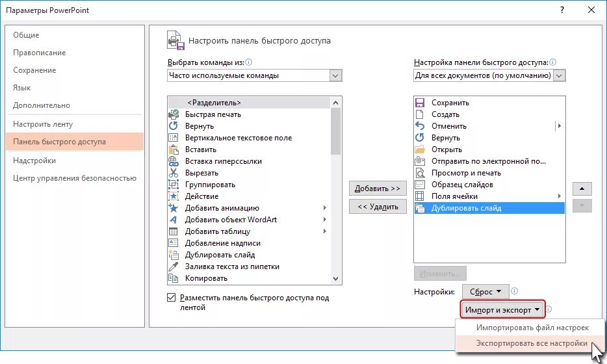Click the Cut scissors icon
This screenshot has width=607, height=364.
click(173, 173)
